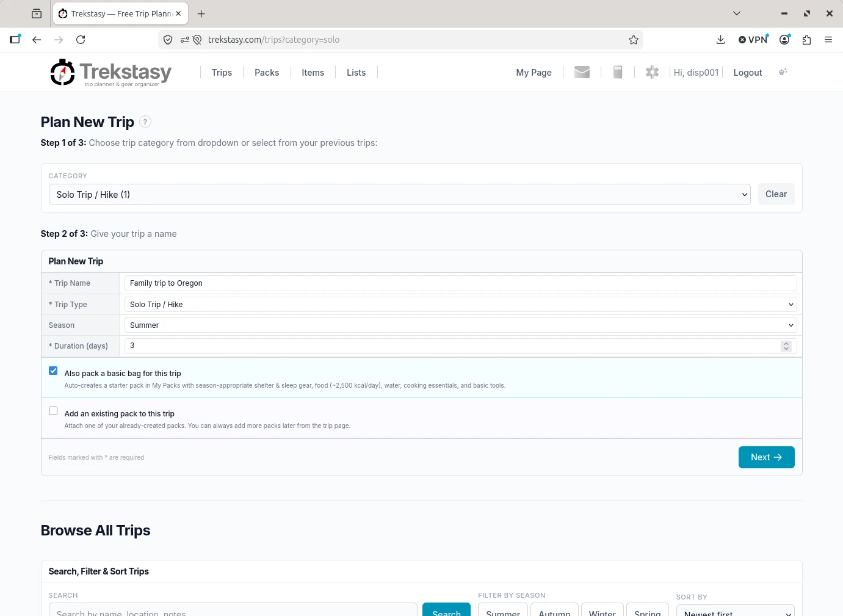
Task: Open the Lists menu item
Action: (x=356, y=73)
